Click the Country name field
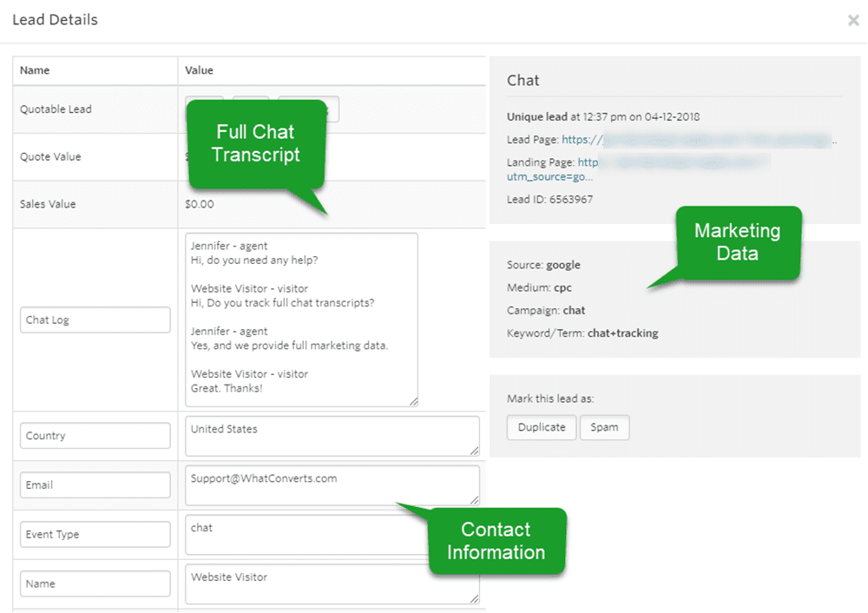This screenshot has width=868, height=613. [95, 435]
